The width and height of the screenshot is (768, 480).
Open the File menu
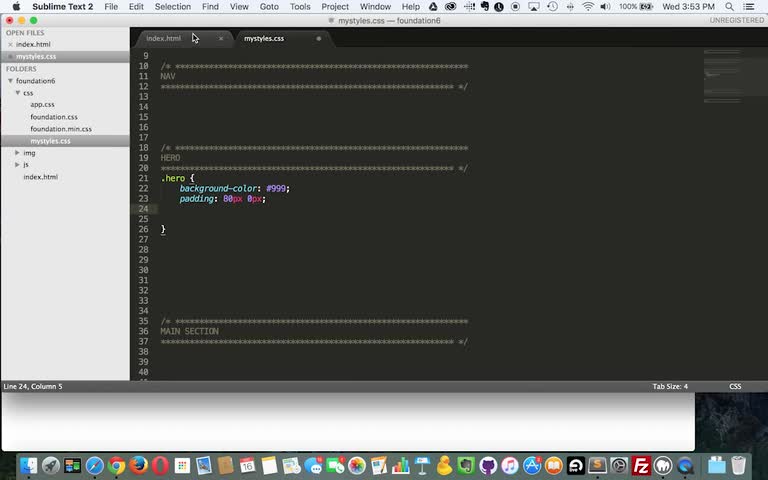pos(111,6)
